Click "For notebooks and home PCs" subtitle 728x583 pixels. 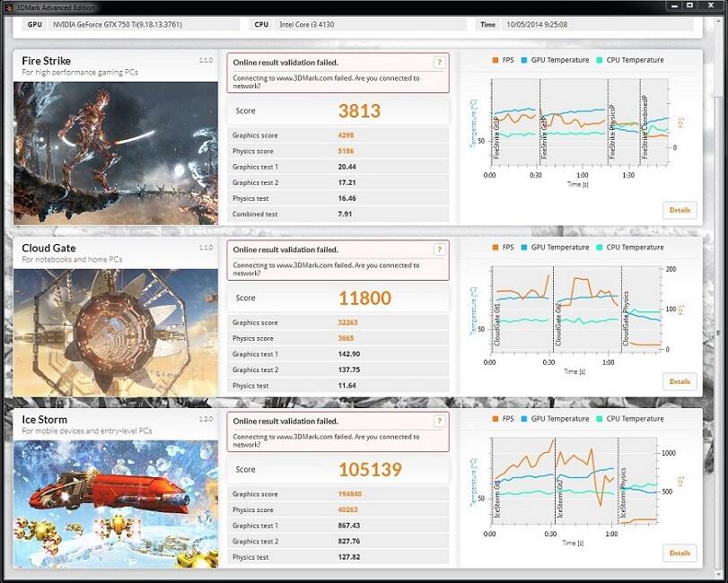click(x=72, y=260)
